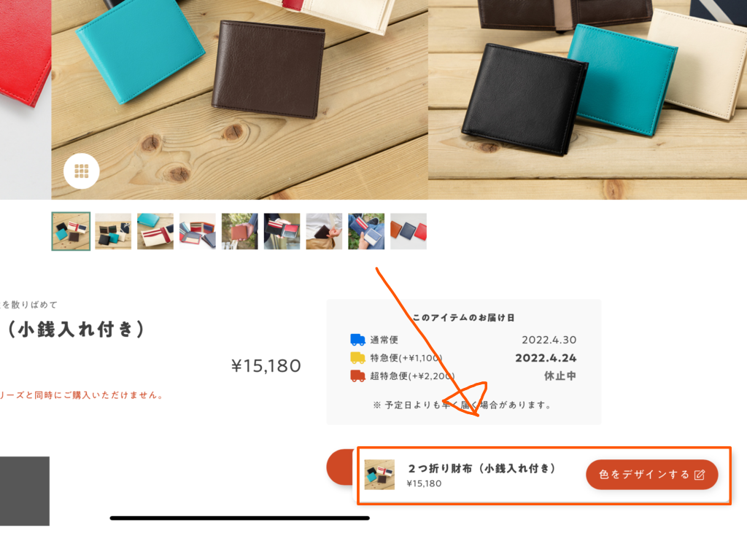Click the blue 通常便 truck icon

pos(357,340)
